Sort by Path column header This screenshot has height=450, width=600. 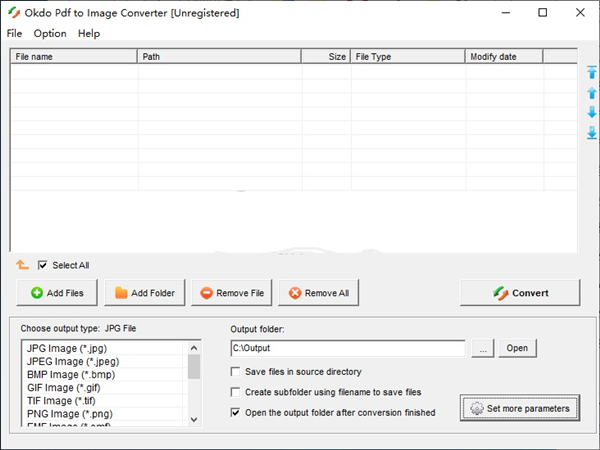click(219, 57)
